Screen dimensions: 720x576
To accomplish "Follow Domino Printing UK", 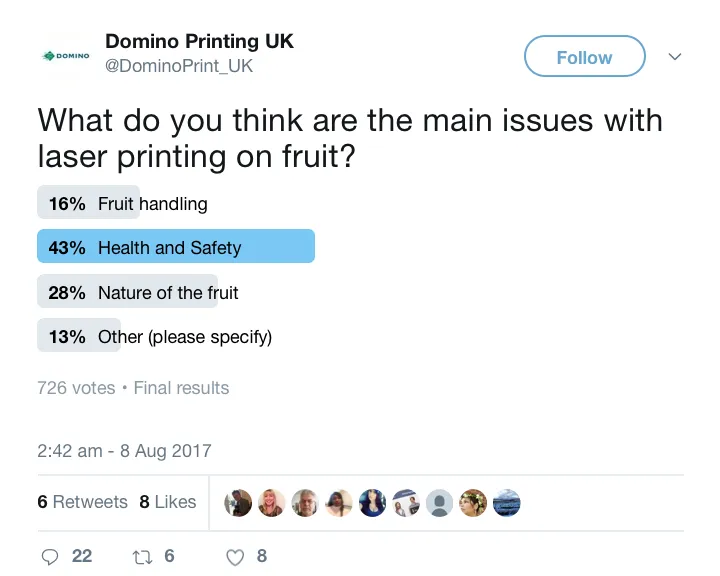I will pos(584,57).
